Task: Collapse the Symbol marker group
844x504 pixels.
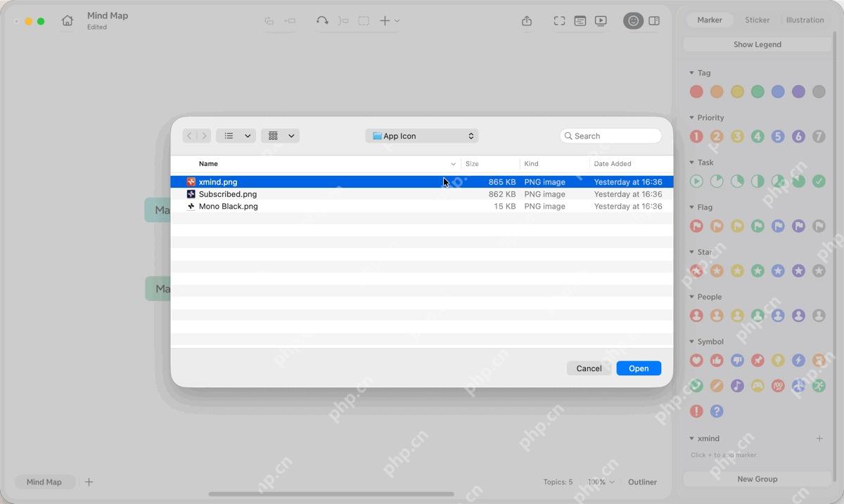Action: coord(691,342)
